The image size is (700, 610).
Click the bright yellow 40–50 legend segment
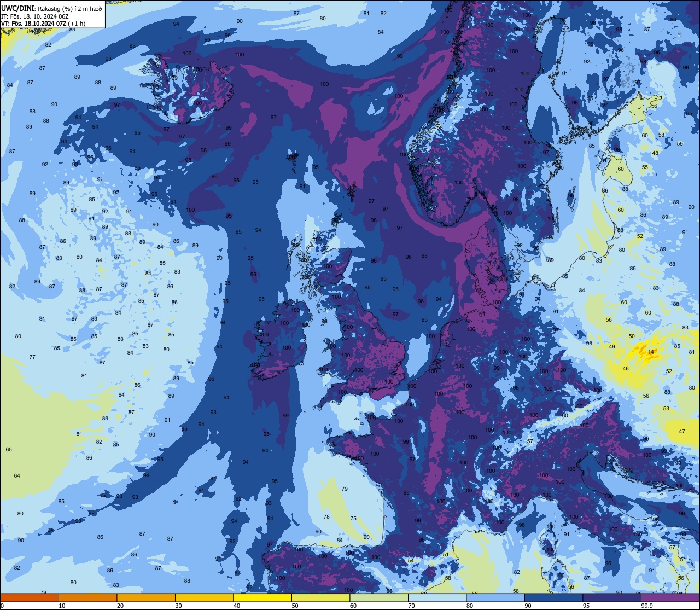coord(262,597)
